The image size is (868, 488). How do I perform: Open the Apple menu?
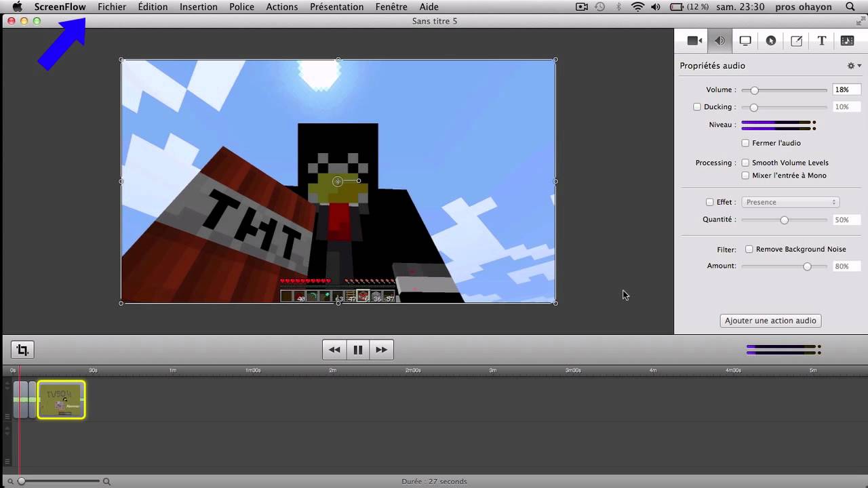click(x=18, y=7)
